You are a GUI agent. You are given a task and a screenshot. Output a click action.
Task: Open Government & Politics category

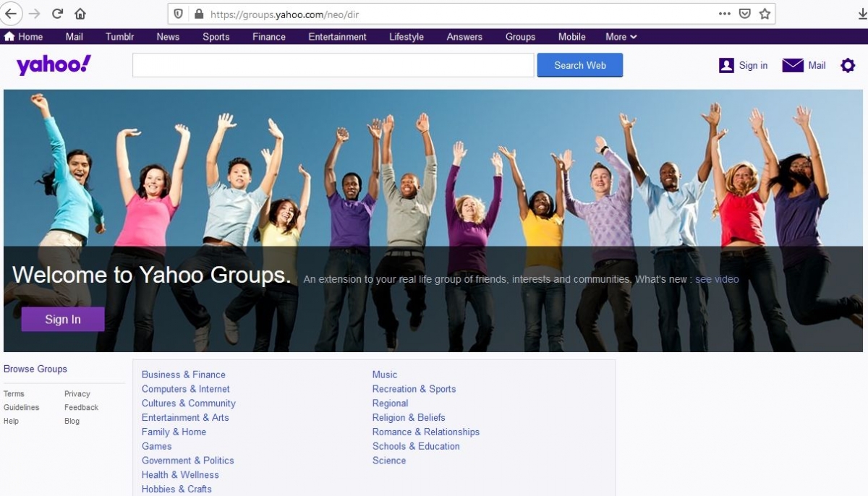tap(188, 461)
